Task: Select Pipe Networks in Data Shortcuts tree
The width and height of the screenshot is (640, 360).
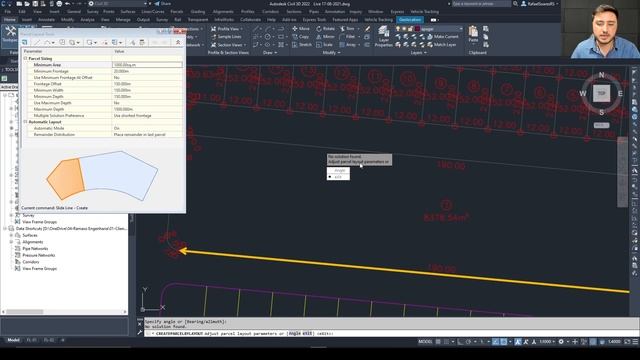Action: pyautogui.click(x=35, y=248)
